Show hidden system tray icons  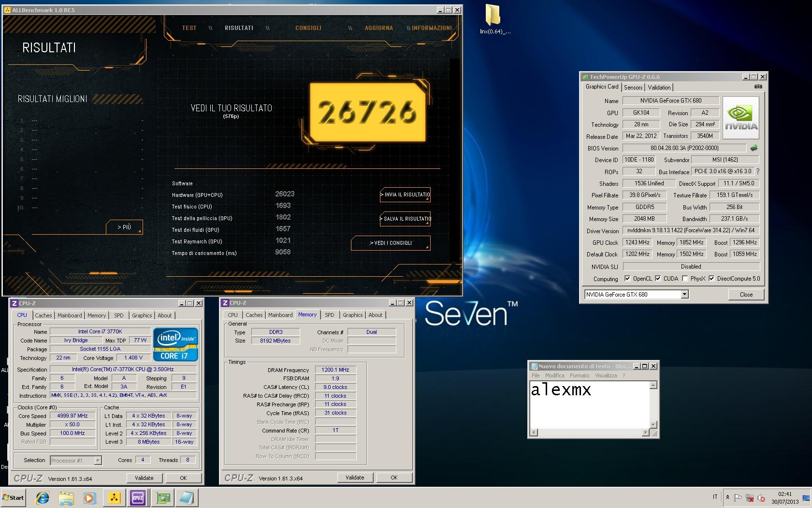727,497
